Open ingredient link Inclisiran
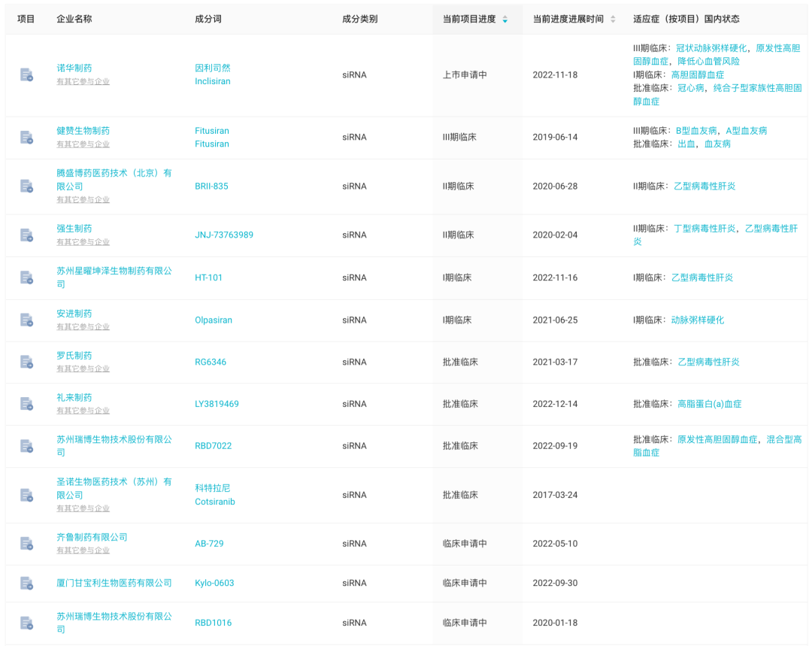Screen dimensions: 812x646 click(212, 81)
